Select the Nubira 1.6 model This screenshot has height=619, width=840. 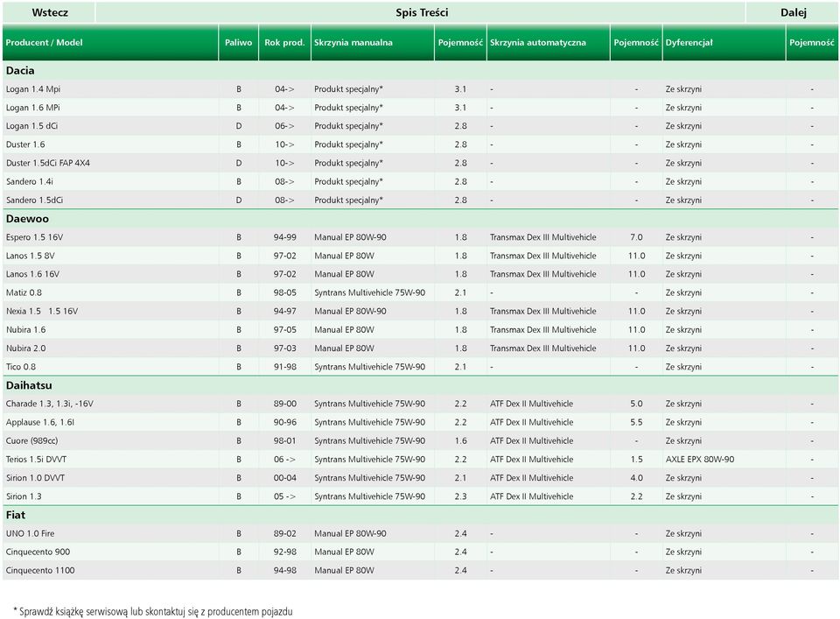pos(25,329)
